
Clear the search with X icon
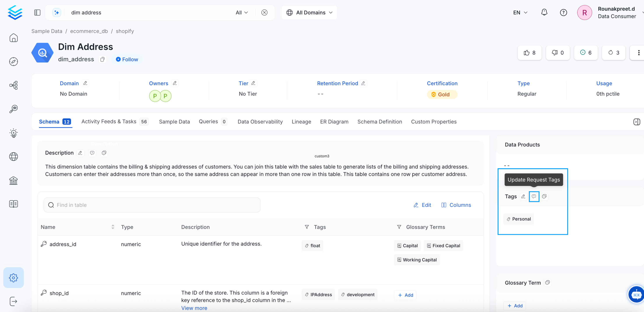264,12
